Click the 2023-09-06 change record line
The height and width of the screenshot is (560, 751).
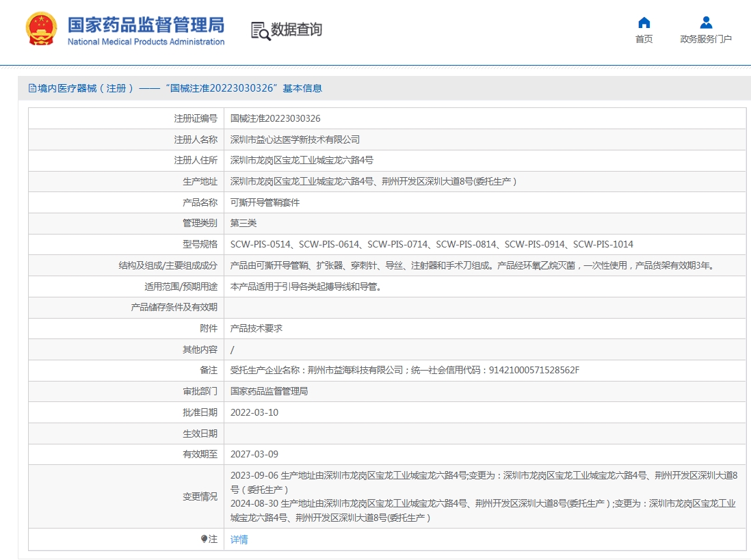[484, 483]
